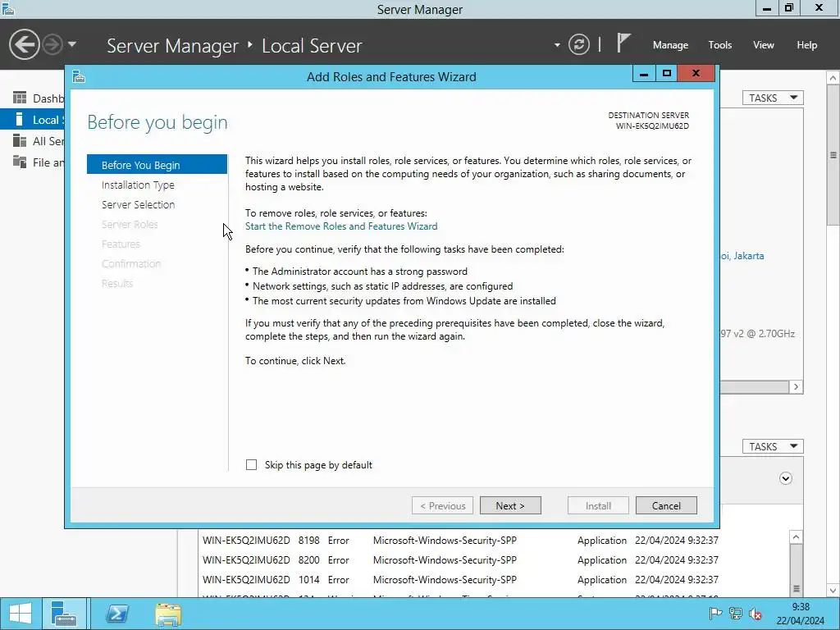Select the Before You Begin step
Image resolution: width=840 pixels, height=630 pixels.
tap(157, 165)
